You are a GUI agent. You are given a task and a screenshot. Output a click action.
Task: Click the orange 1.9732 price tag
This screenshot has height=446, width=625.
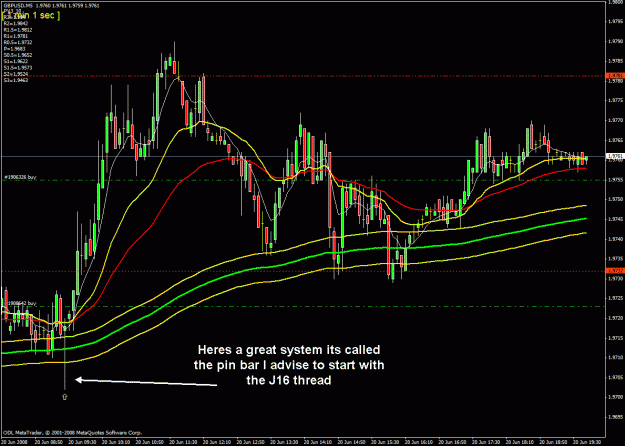click(x=615, y=271)
